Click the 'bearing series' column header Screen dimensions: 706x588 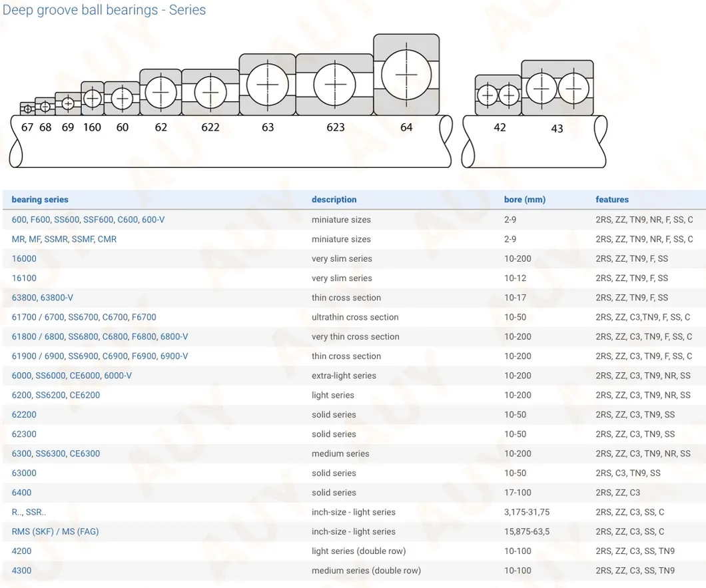point(40,199)
